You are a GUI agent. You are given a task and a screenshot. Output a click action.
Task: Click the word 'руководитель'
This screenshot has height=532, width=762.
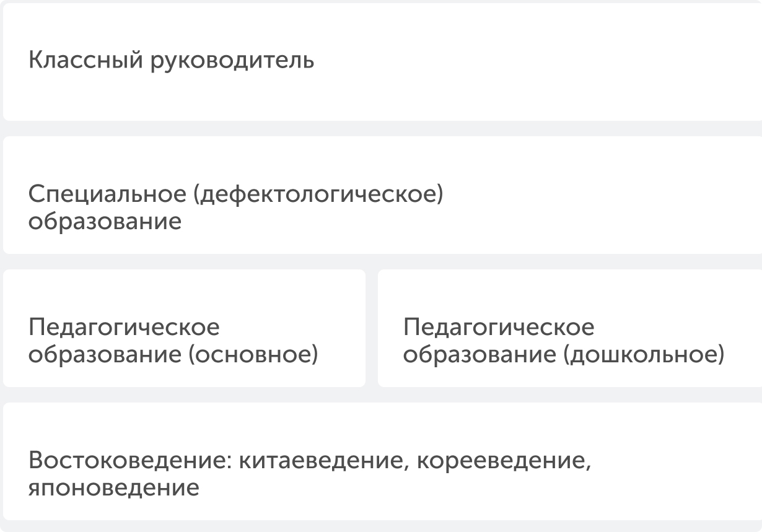[x=233, y=61]
